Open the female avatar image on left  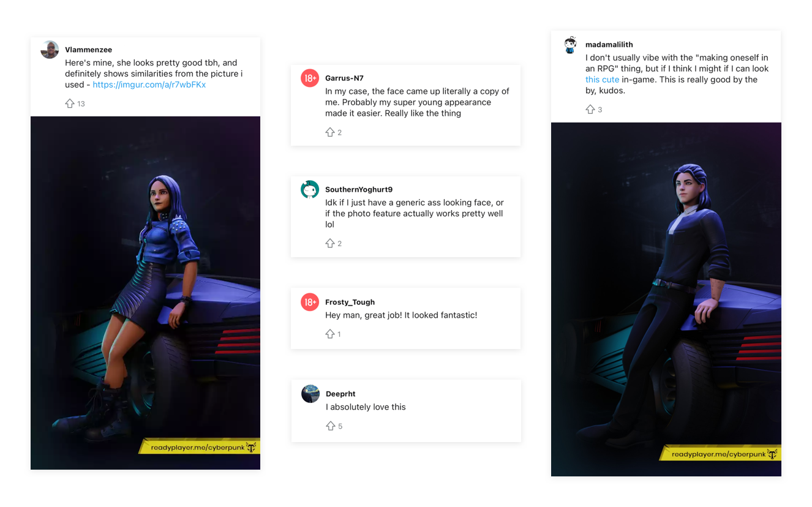pyautogui.click(x=145, y=293)
